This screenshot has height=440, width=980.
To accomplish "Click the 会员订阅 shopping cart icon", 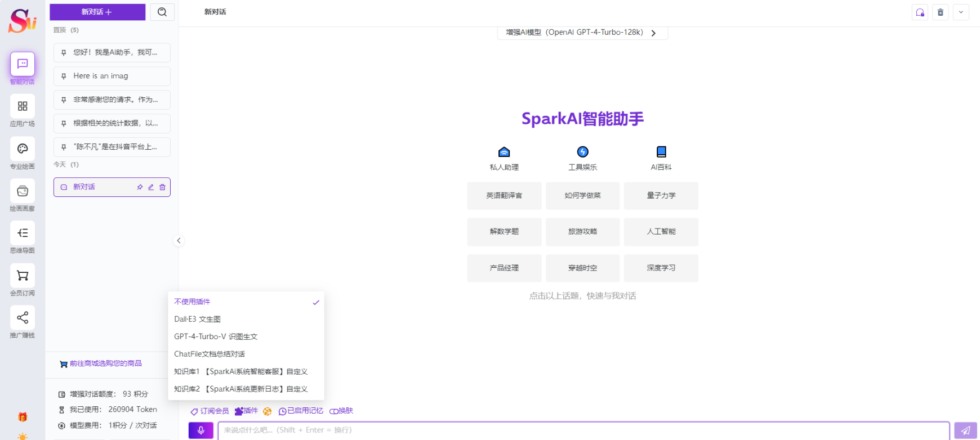I will pyautogui.click(x=23, y=276).
